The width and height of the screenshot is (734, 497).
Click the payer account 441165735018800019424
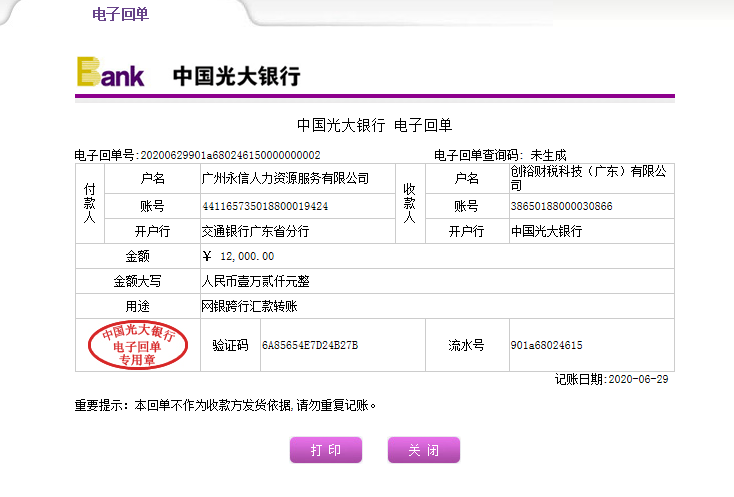265,206
